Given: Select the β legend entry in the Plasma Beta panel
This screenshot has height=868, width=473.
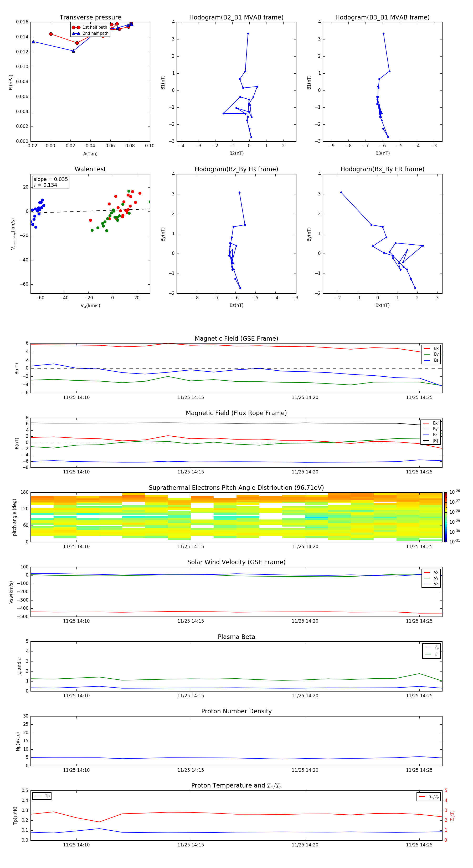Looking at the screenshot, I should (x=431, y=654).
